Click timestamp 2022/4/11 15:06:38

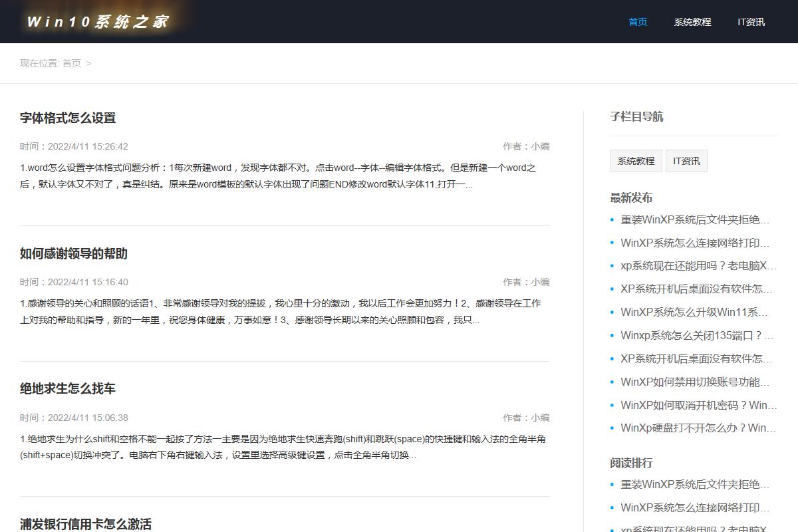click(x=88, y=418)
